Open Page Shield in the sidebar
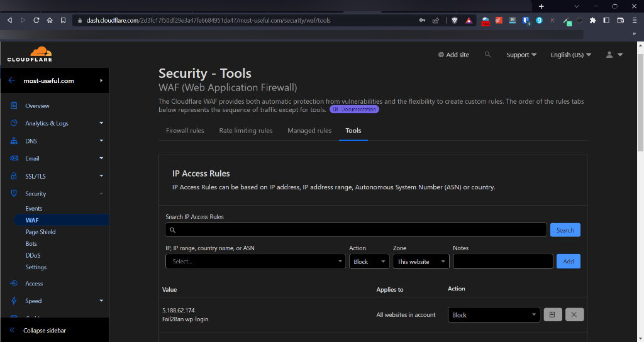 tap(40, 231)
